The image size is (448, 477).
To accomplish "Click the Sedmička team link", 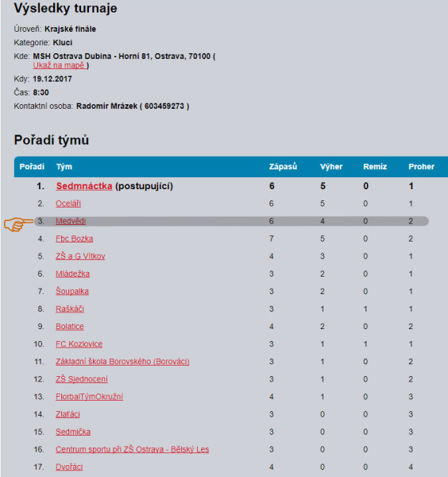I will (x=73, y=432).
